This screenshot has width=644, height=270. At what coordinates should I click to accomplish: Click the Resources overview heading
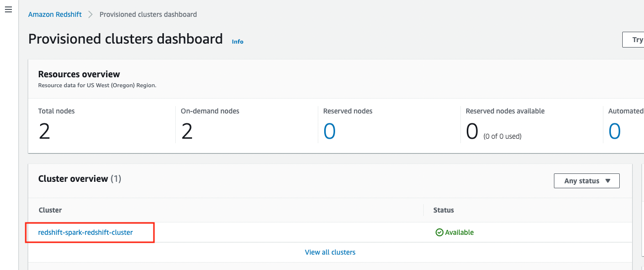(79, 74)
